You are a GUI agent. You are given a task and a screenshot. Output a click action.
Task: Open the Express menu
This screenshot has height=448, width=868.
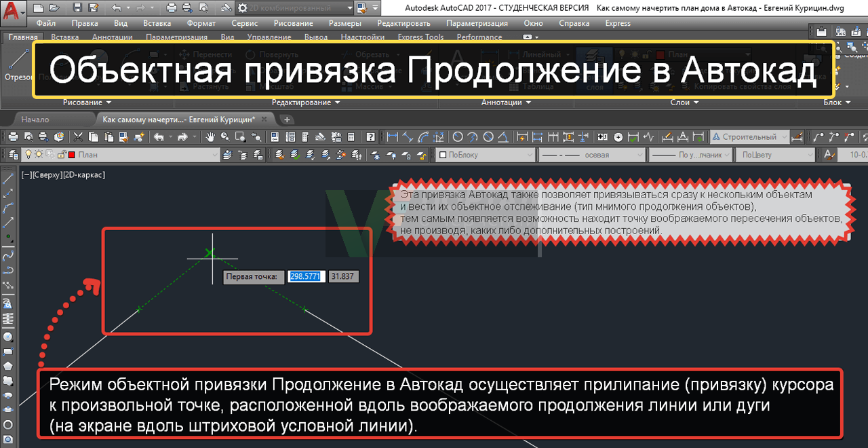pos(618,23)
